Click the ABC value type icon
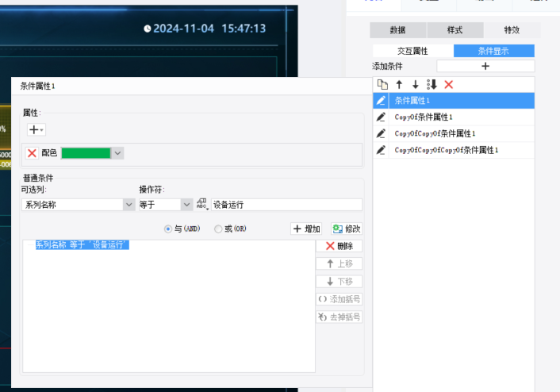The height and width of the screenshot is (392, 560). [201, 204]
